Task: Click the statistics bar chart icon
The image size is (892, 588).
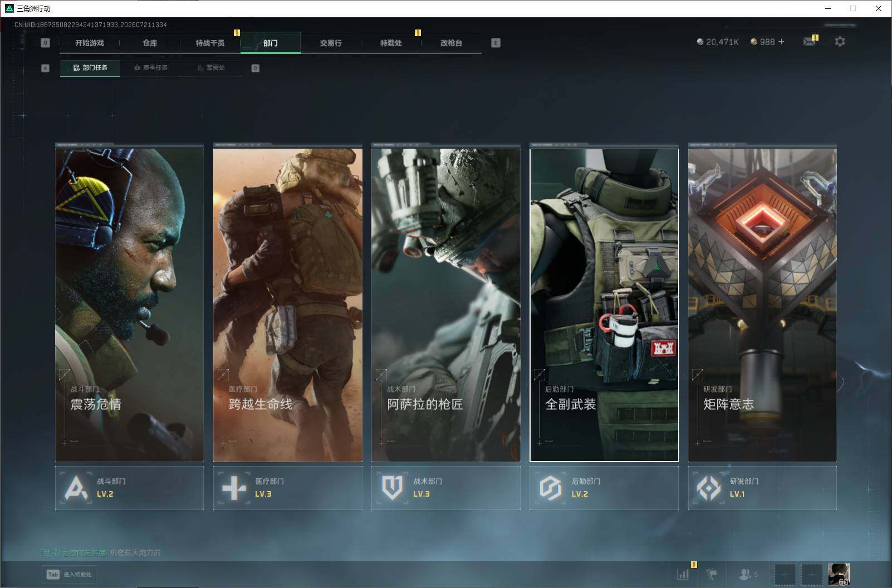Action: tap(683, 574)
